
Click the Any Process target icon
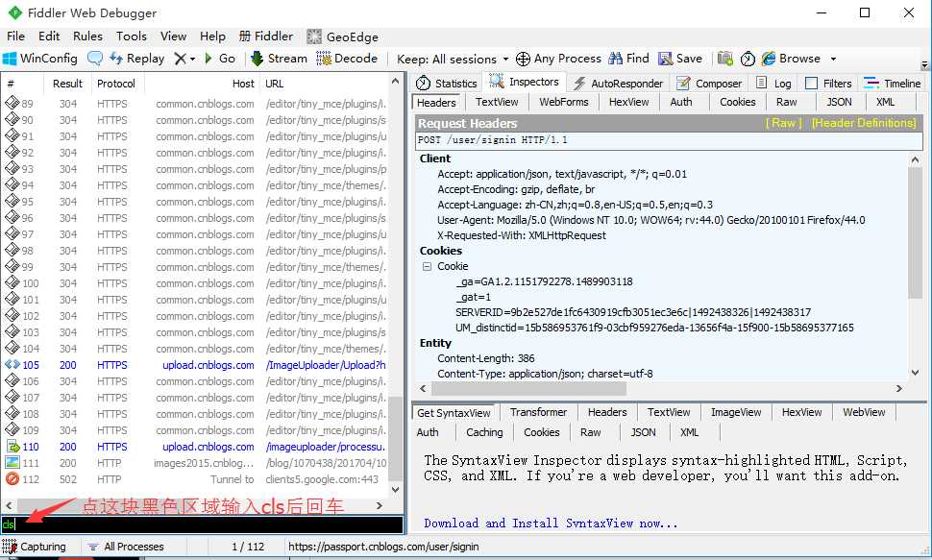coord(523,59)
